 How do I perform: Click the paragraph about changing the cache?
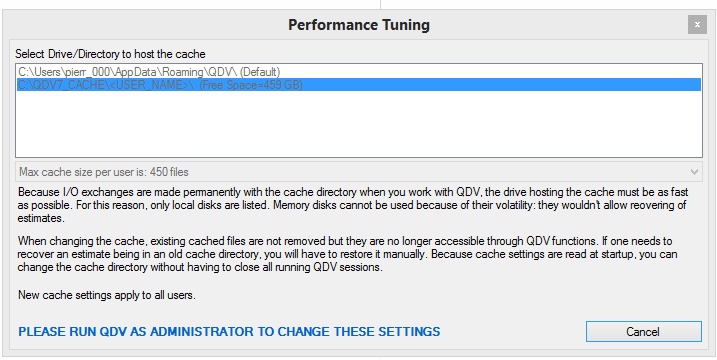click(348, 254)
